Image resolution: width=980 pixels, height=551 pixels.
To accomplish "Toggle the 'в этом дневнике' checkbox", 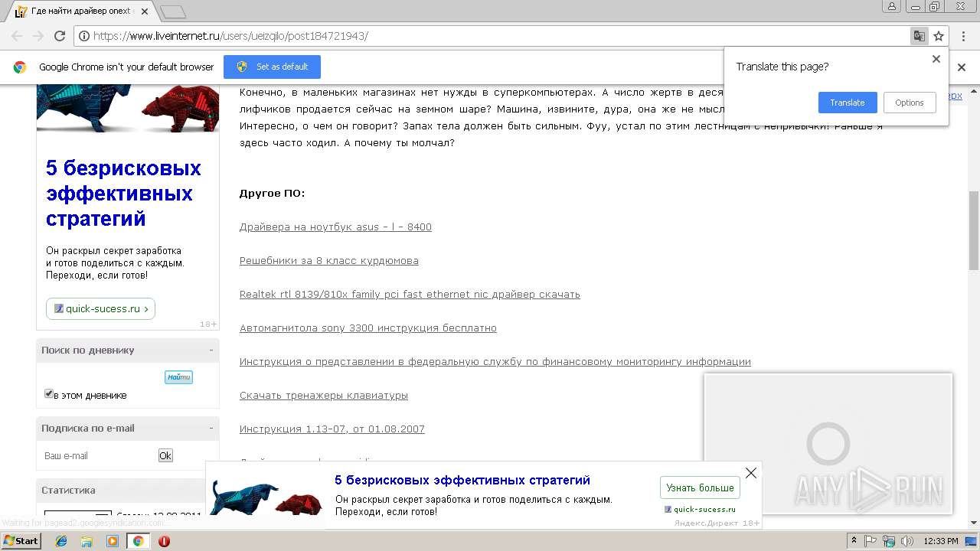I will tap(49, 393).
